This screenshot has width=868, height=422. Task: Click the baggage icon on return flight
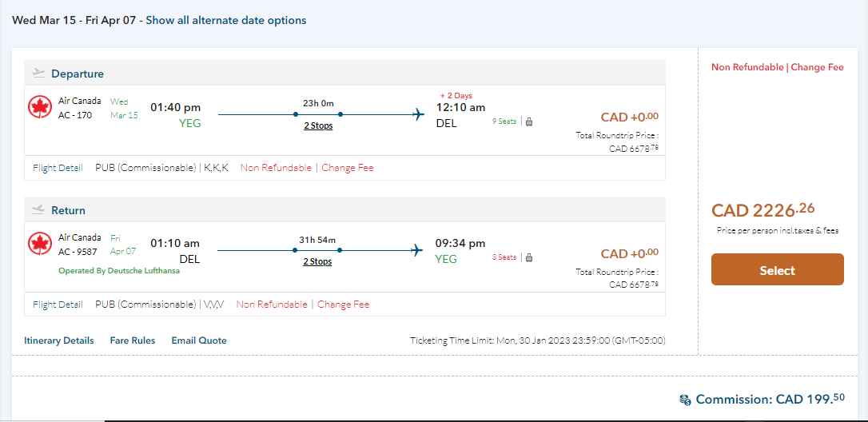pos(529,257)
